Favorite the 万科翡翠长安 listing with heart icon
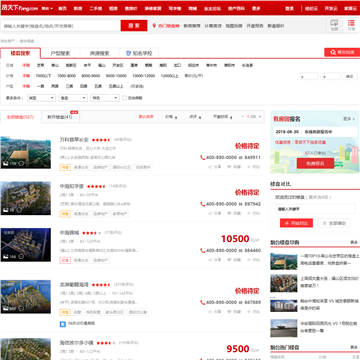The height and width of the screenshot is (360, 360). coord(234,167)
